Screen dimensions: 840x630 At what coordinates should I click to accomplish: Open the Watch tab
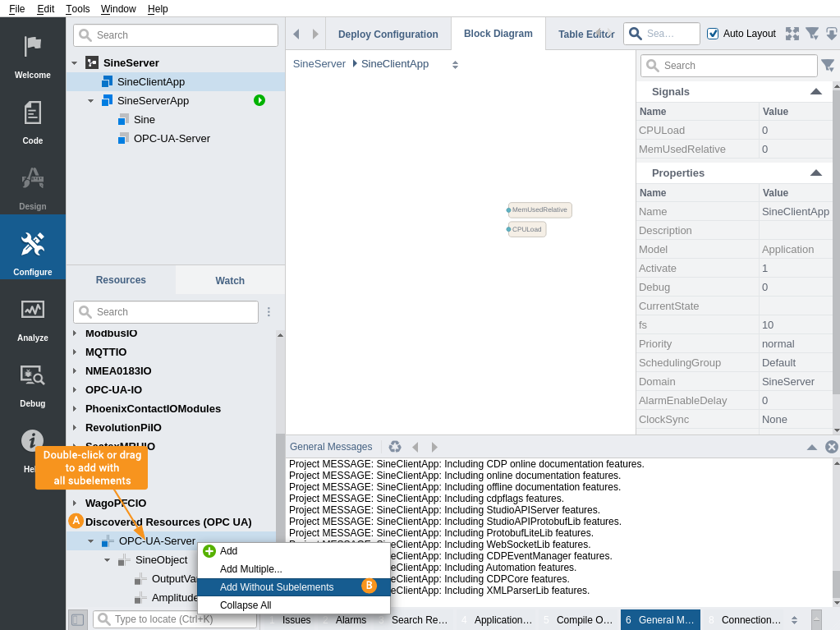[230, 280]
